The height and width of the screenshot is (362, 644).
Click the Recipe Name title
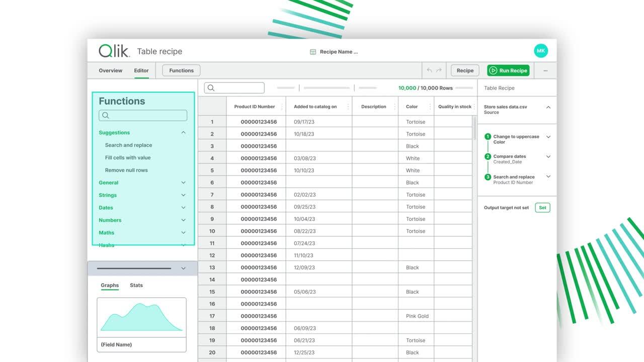(x=339, y=52)
